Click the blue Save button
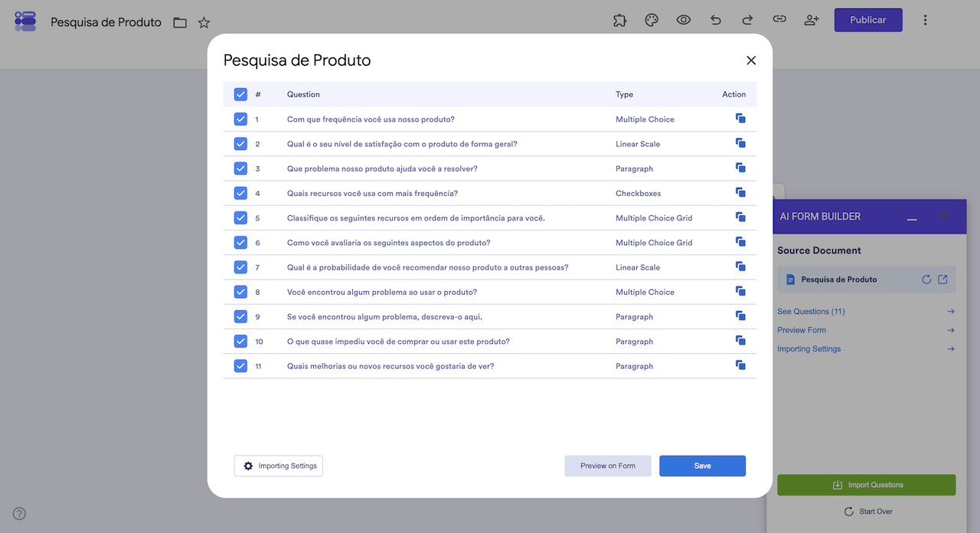Viewport: 980px width, 533px height. (x=702, y=466)
